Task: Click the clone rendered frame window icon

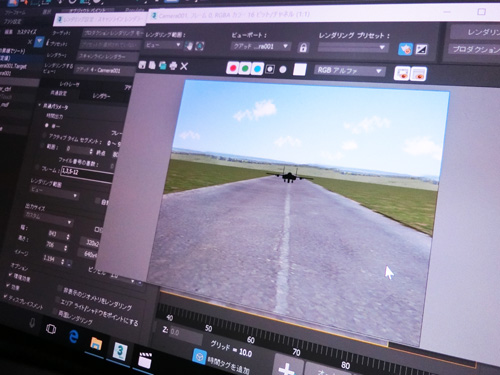Action: pyautogui.click(x=163, y=65)
